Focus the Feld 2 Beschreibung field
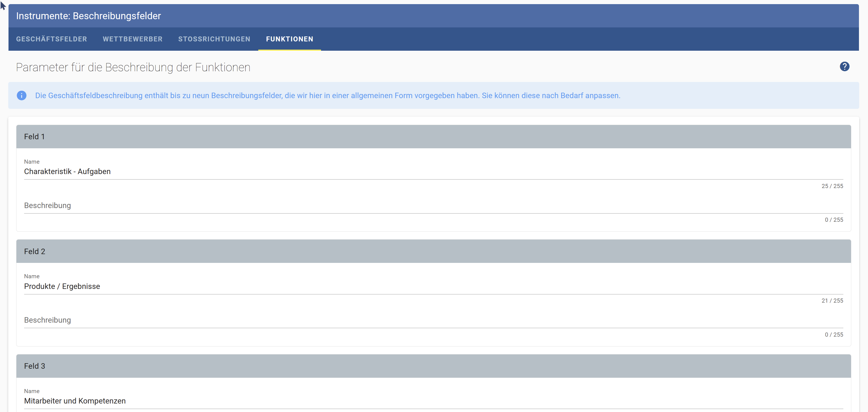 [434, 320]
